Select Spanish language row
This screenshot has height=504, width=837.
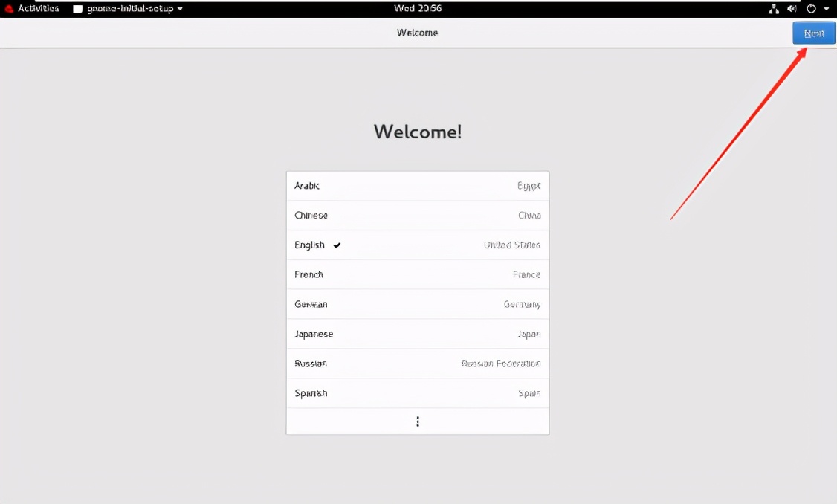tap(418, 393)
